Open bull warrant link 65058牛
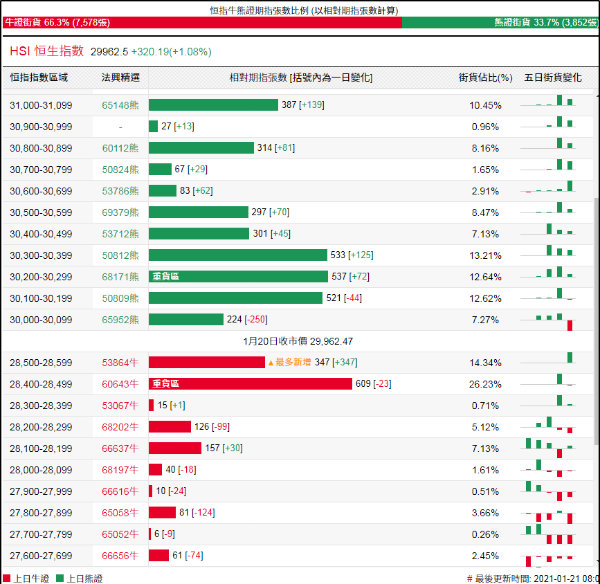600x584 pixels. point(120,512)
